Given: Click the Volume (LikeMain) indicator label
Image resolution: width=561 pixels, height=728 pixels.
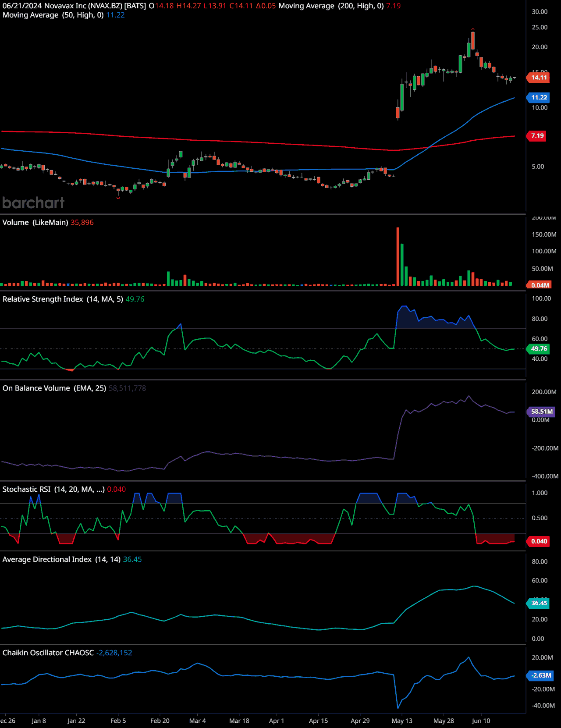Looking at the screenshot, I should tap(35, 222).
